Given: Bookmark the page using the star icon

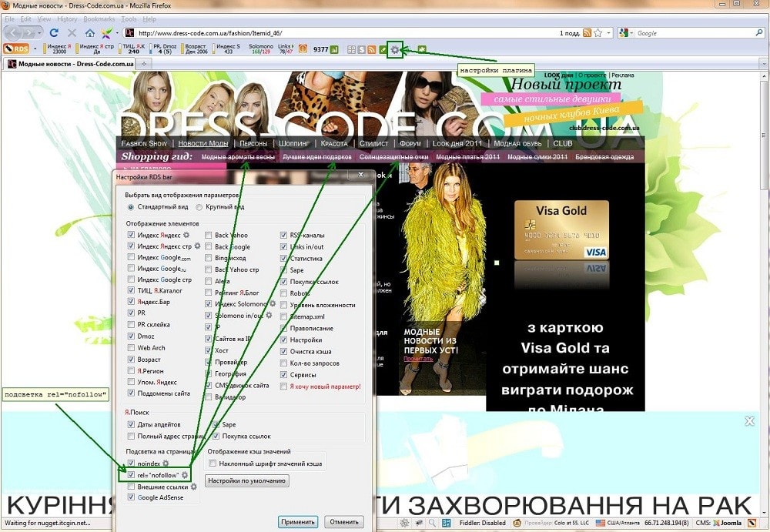Looking at the screenshot, I should (x=598, y=33).
